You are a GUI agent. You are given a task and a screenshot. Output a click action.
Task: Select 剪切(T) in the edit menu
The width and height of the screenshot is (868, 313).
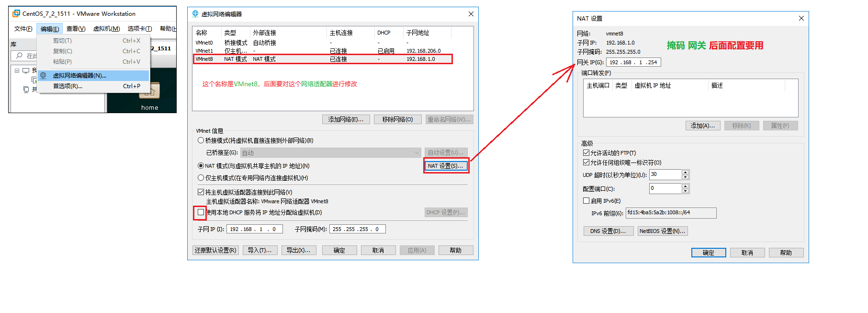pyautogui.click(x=94, y=41)
